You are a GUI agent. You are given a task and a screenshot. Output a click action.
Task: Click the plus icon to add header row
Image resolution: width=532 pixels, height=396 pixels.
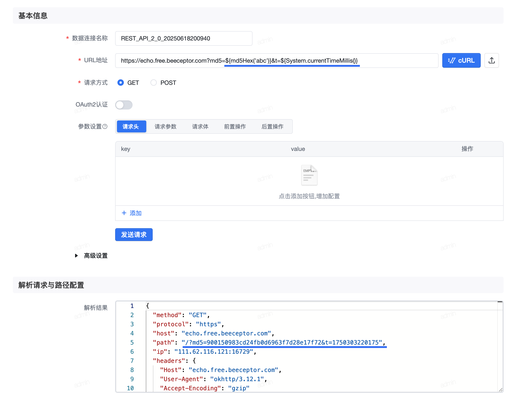[124, 213]
